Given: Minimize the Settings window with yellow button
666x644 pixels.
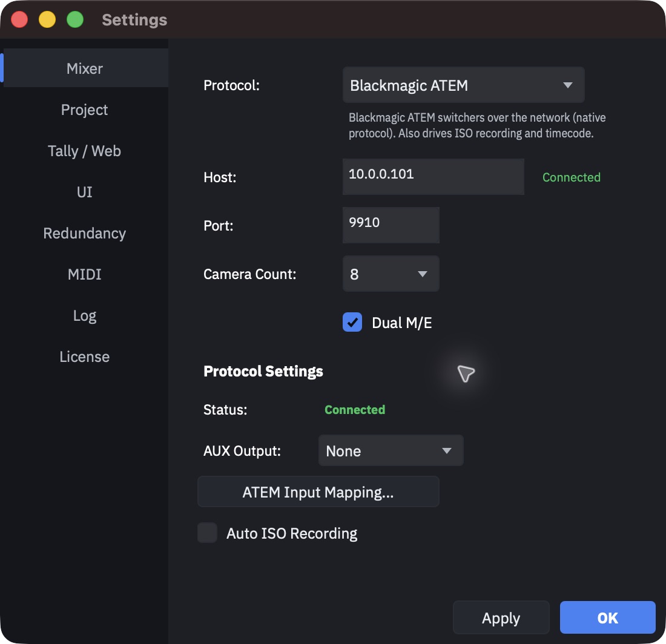Looking at the screenshot, I should coord(47,19).
